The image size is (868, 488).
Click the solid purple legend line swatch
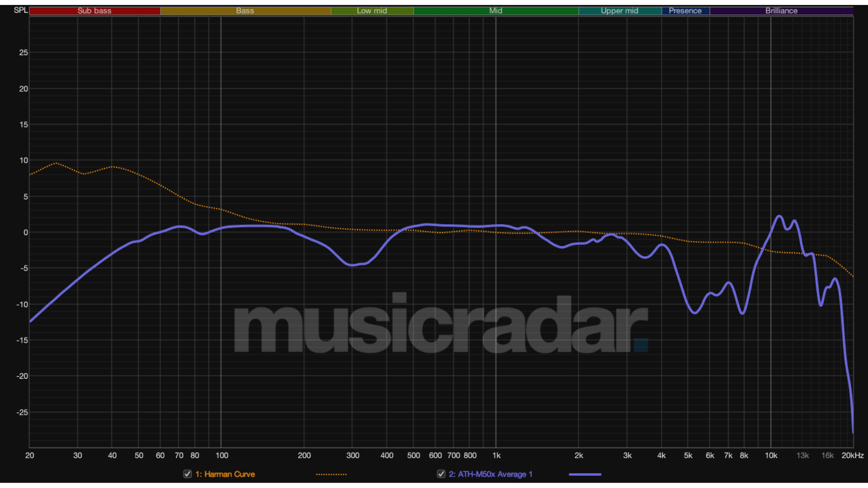pos(585,474)
